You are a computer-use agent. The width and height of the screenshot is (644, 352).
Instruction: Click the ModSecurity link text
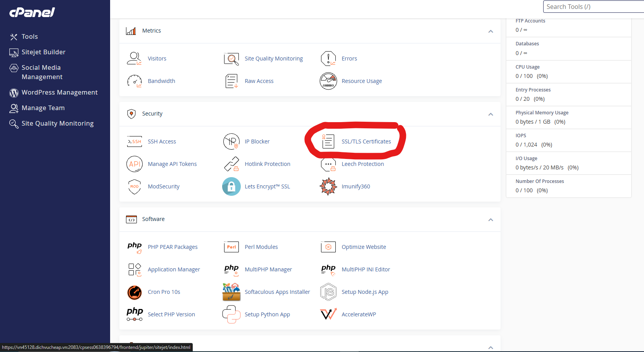click(164, 186)
